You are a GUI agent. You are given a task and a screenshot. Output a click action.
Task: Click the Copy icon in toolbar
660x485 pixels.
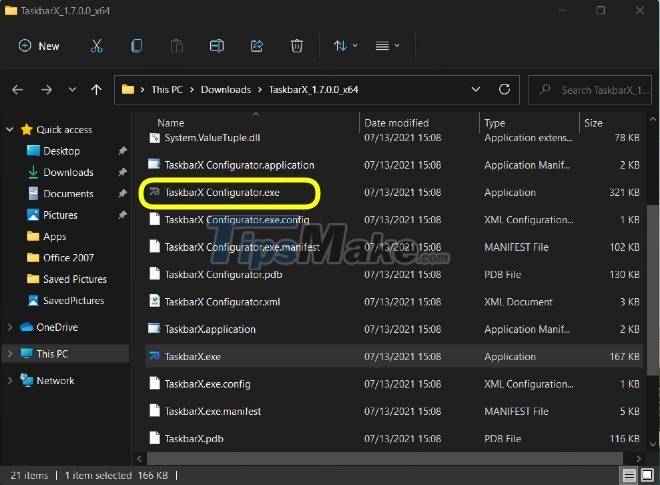pyautogui.click(x=136, y=46)
